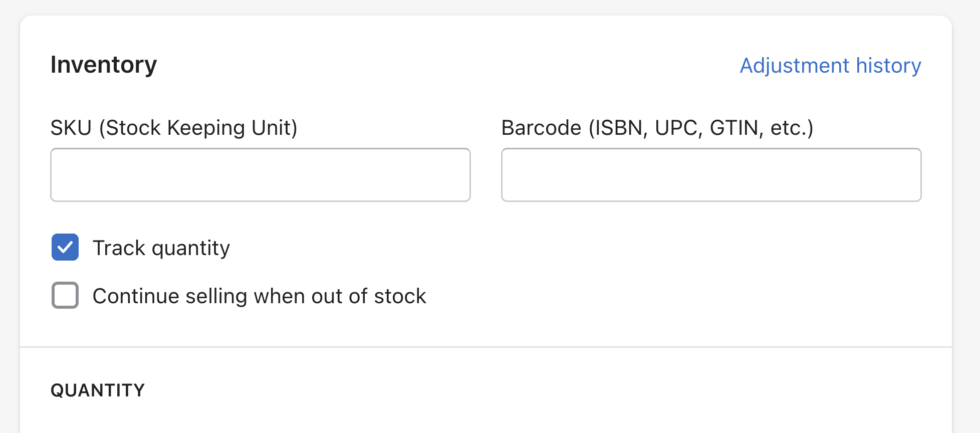Click the QUANTITY section heading
The image size is (980, 433).
point(98,390)
